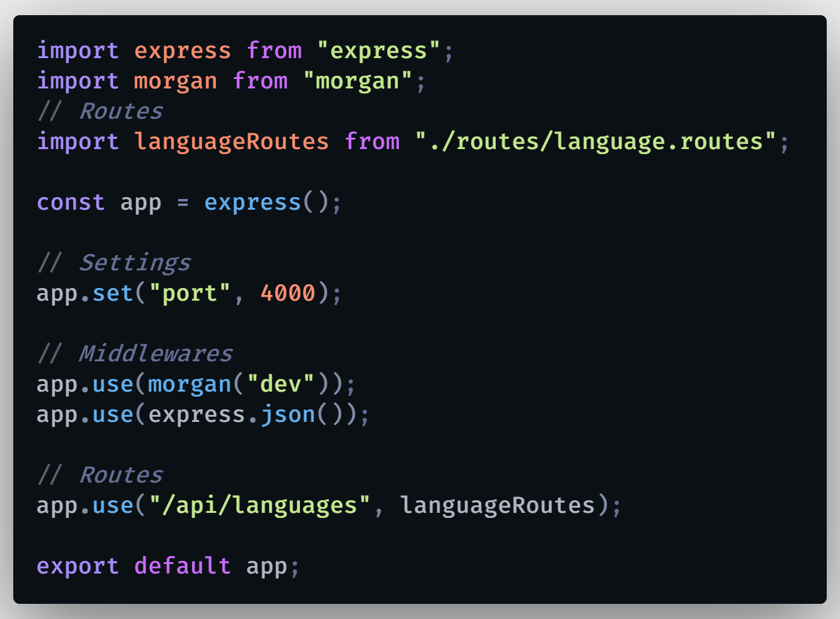Click the // Settings comment
Screen dimensions: 840x619
pyautogui.click(x=114, y=263)
